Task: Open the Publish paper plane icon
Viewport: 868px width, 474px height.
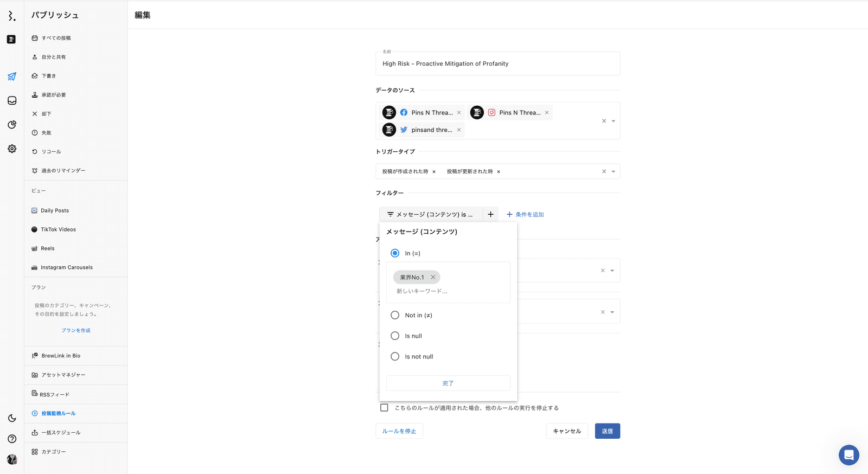Action: (12, 76)
